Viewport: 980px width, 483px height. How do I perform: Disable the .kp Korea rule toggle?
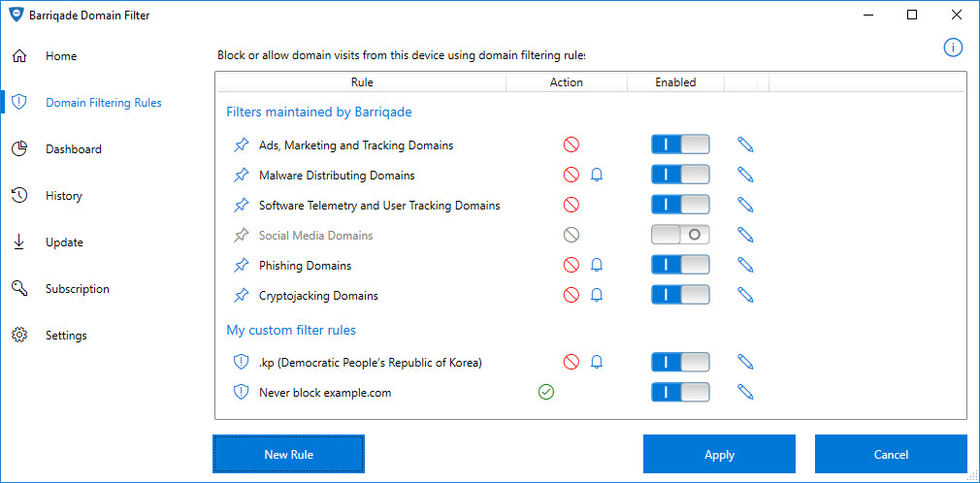680,361
